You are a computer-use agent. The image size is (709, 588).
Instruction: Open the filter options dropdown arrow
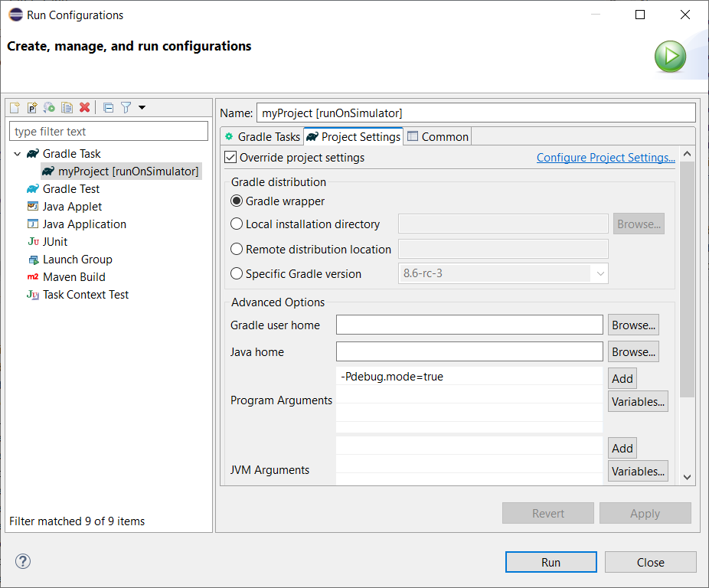pos(142,108)
